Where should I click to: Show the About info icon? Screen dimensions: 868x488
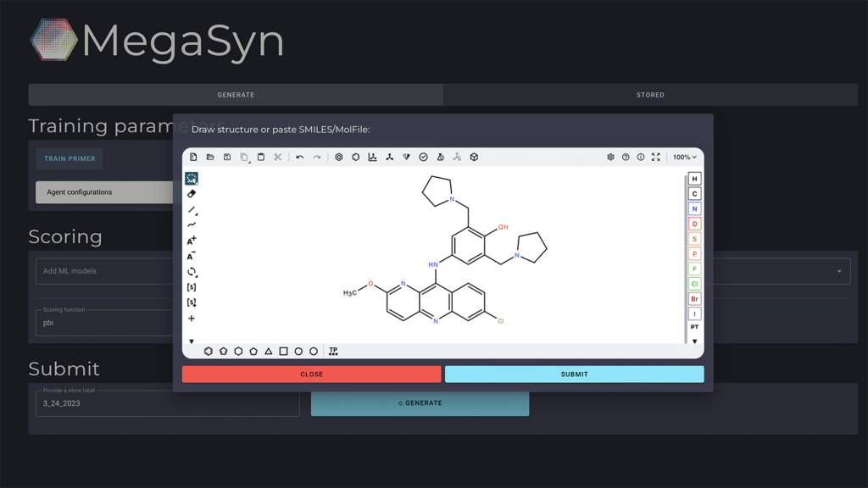(x=641, y=157)
